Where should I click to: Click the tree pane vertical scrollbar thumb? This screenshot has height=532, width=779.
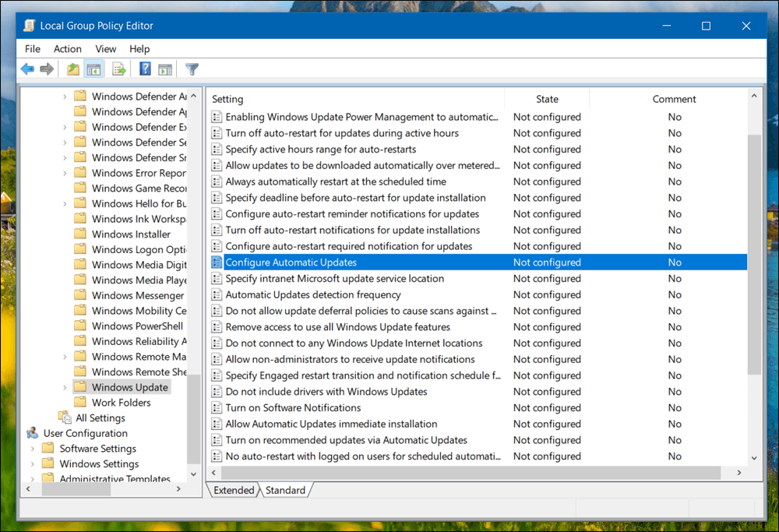(193, 419)
